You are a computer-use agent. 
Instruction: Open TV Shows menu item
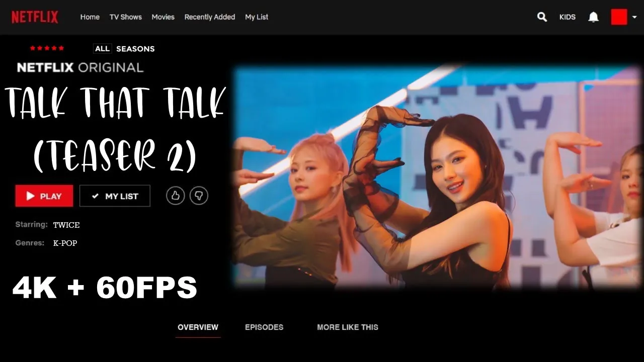click(x=126, y=17)
